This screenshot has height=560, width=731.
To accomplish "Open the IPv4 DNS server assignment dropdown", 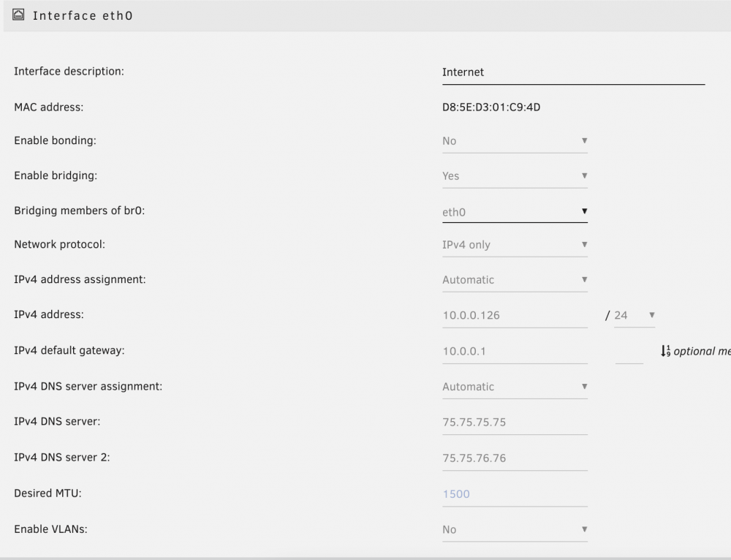I will tap(515, 387).
